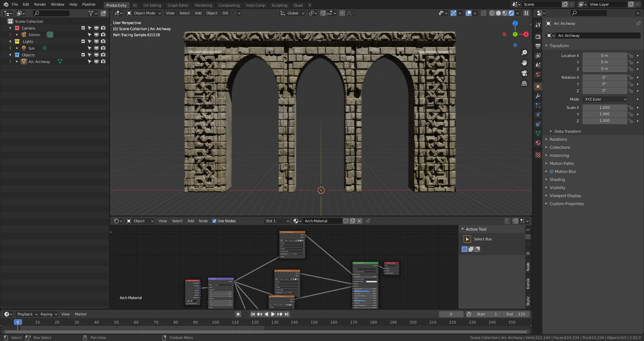Image resolution: width=644 pixels, height=341 pixels.
Task: Select the Modifier Properties wrench icon
Action: tap(538, 96)
